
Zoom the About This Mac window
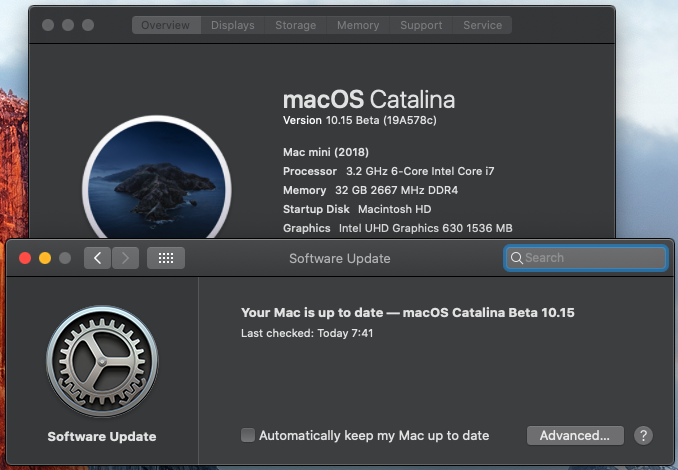point(88,25)
